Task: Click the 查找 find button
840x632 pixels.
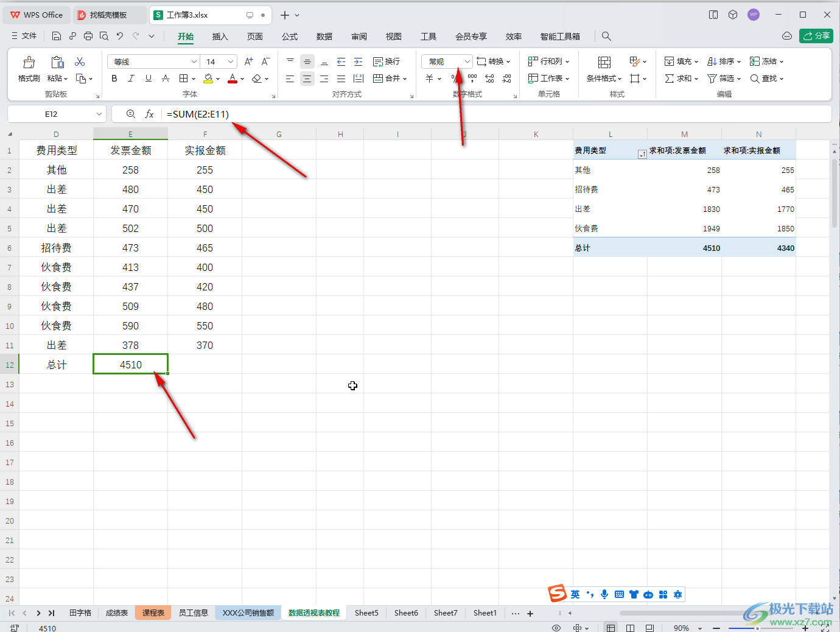Action: coord(766,79)
